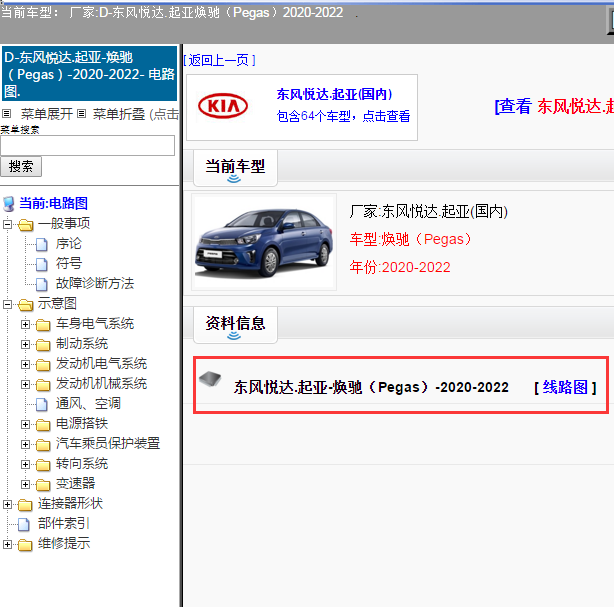Expand the 汽车乘员保护装置 node
614x607 pixels.
point(25,444)
